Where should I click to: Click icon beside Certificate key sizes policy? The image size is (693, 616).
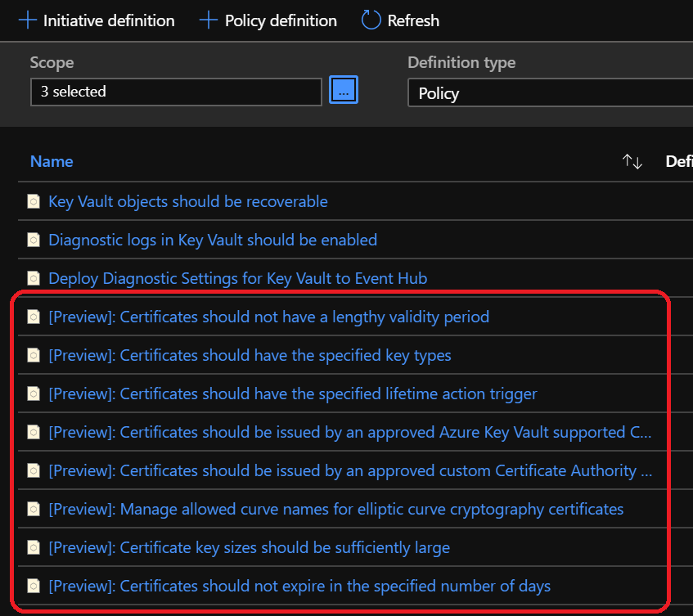34,548
